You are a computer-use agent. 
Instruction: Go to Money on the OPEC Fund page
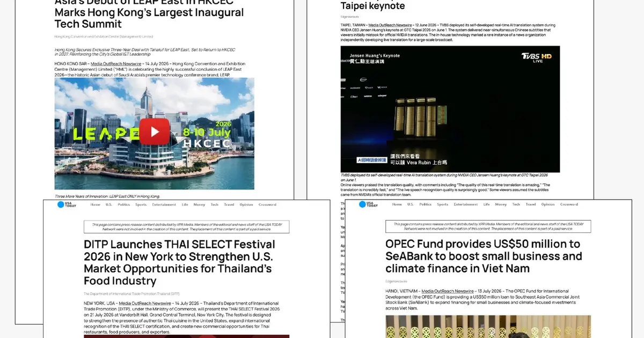tap(501, 204)
